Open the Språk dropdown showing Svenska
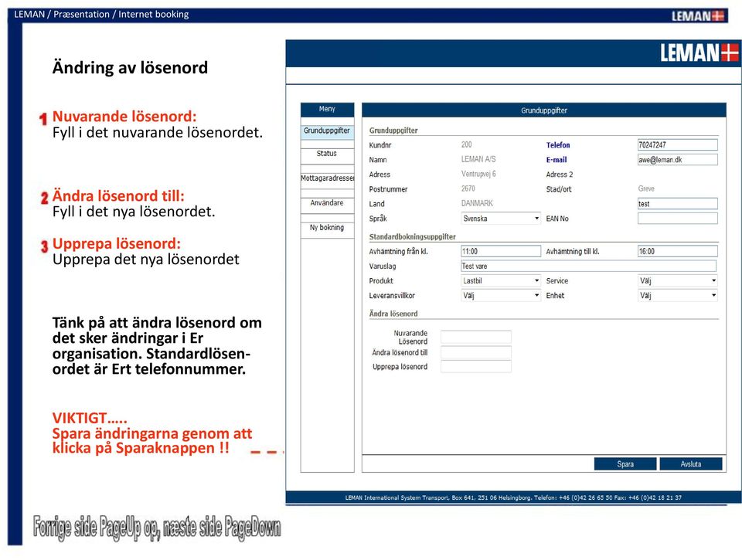The image size is (742, 560). point(501,219)
